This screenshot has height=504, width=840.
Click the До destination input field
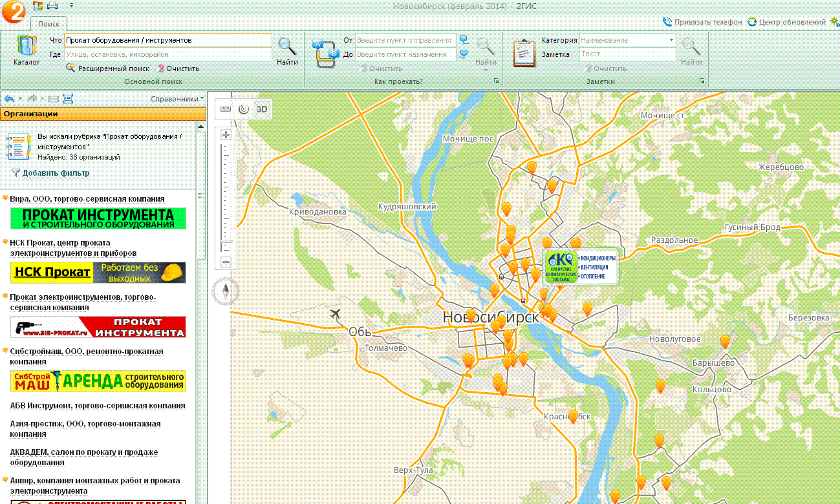coord(405,55)
